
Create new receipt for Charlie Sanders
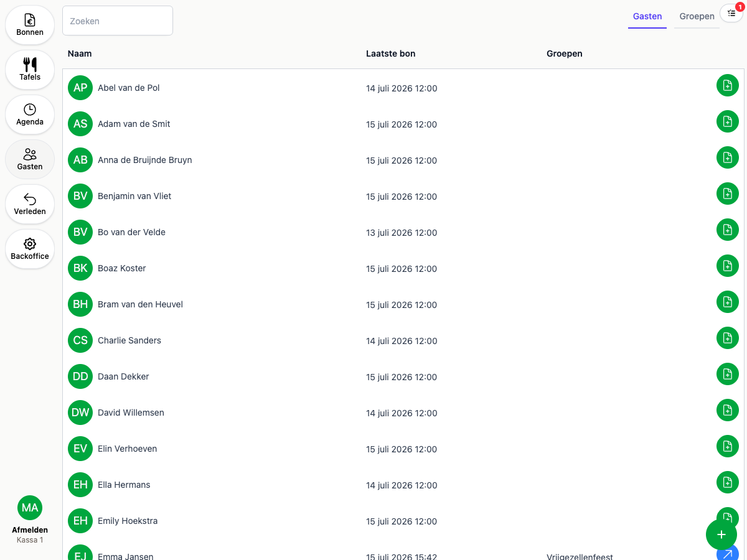coord(728,338)
